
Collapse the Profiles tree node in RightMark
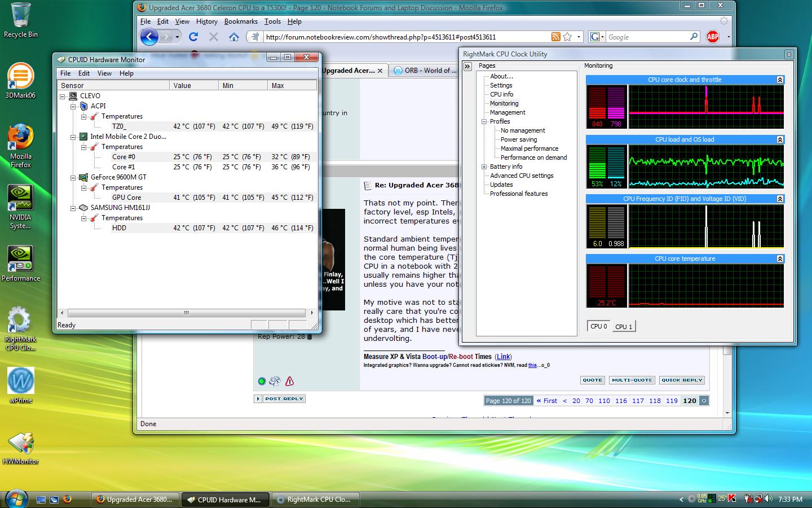[x=484, y=121]
